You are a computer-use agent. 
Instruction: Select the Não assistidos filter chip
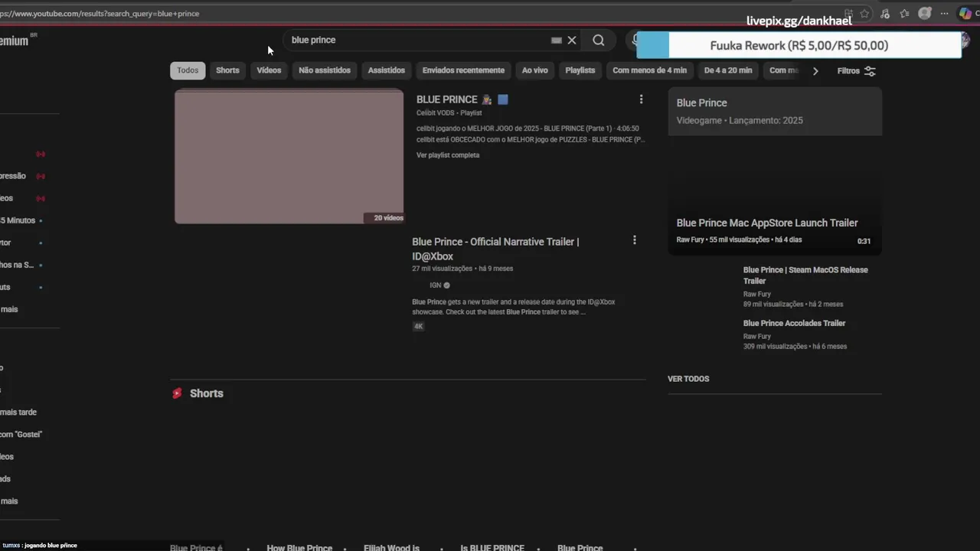[325, 70]
